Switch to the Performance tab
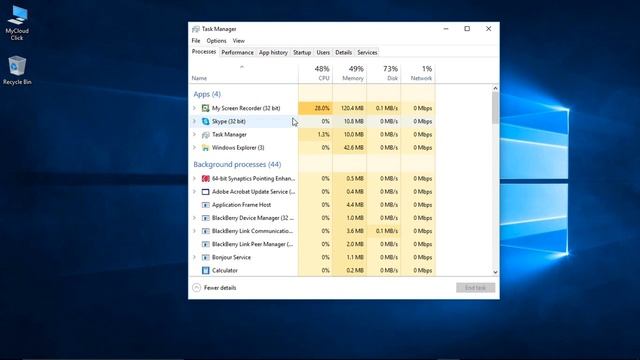The width and height of the screenshot is (640, 360). click(x=238, y=53)
